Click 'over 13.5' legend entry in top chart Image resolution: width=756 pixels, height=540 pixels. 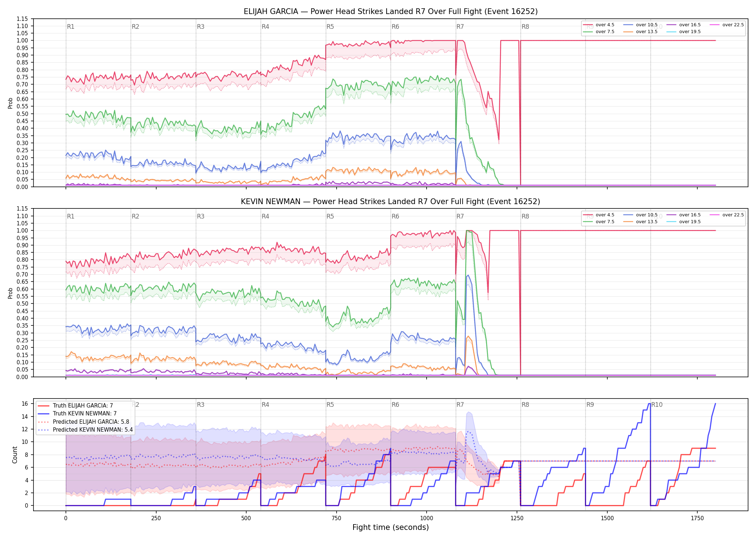click(x=640, y=32)
